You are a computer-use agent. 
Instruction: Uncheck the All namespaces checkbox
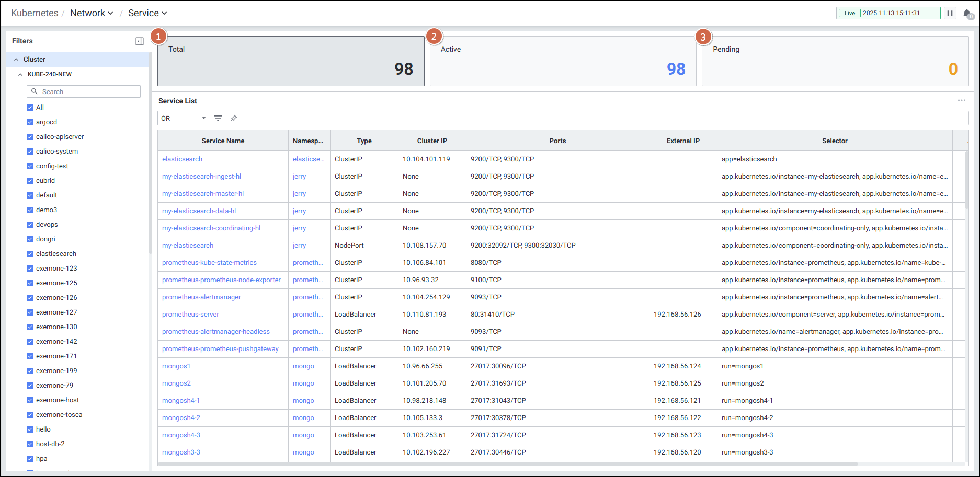30,108
